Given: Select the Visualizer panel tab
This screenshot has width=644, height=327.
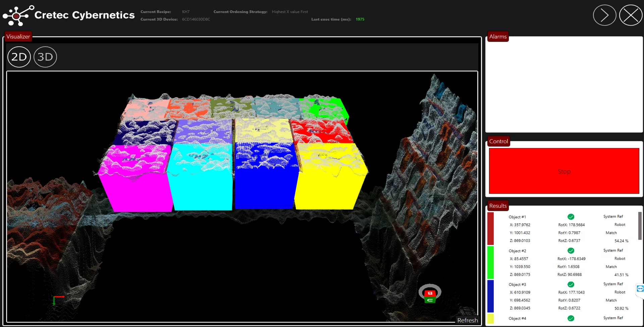Looking at the screenshot, I should point(18,37).
